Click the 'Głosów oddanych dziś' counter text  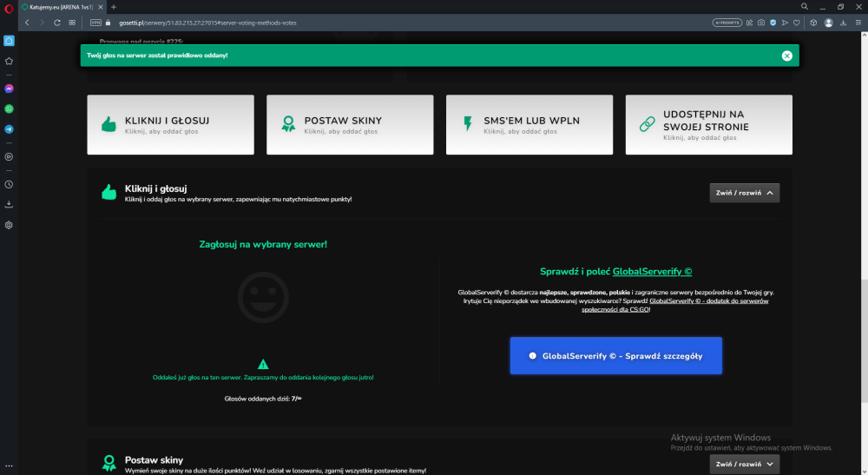tap(263, 399)
